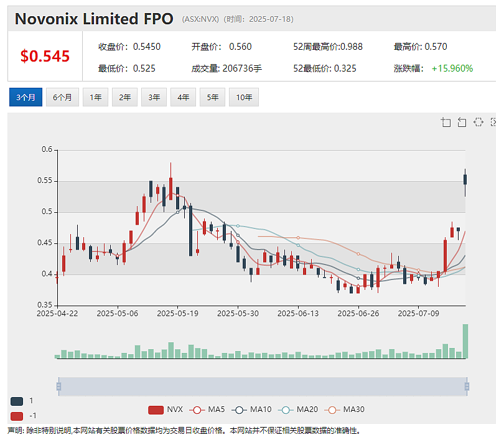The image size is (504, 445).
Task: Click the 最高价: 0.570 value
Action: pyautogui.click(x=421, y=47)
